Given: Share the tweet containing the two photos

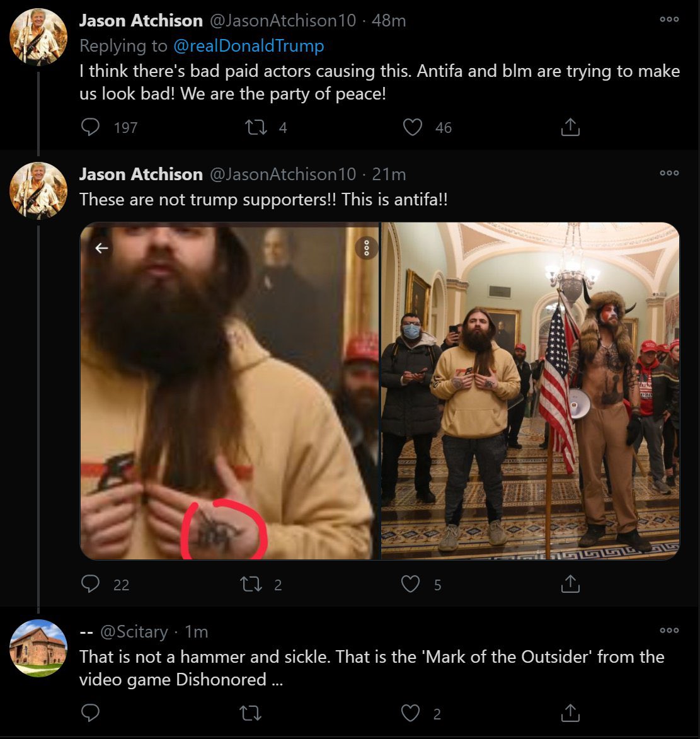Looking at the screenshot, I should (x=570, y=585).
